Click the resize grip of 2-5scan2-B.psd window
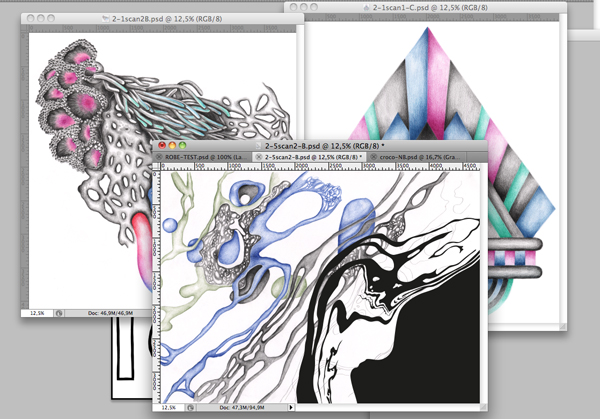Viewport: 600px width, 419px height. 484,408
